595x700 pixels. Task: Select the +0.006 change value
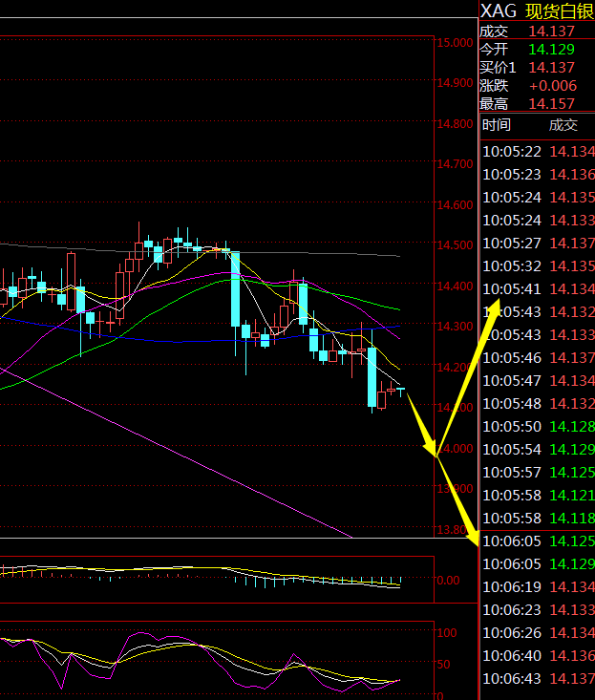pos(553,86)
